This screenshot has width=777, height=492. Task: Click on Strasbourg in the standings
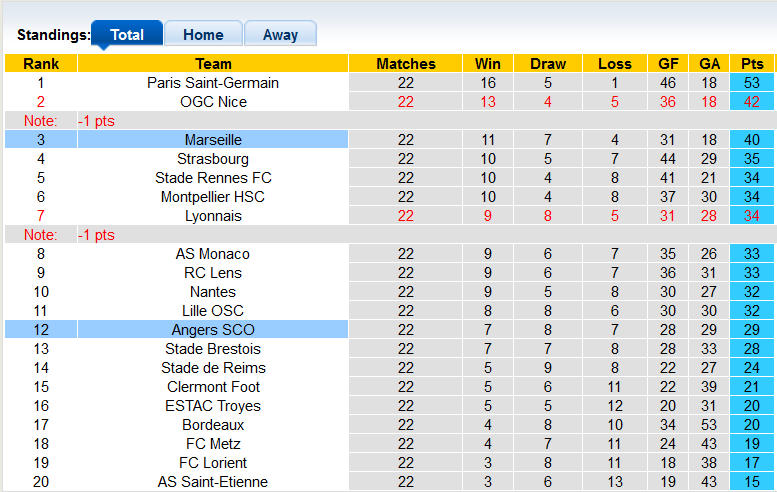pyautogui.click(x=213, y=159)
